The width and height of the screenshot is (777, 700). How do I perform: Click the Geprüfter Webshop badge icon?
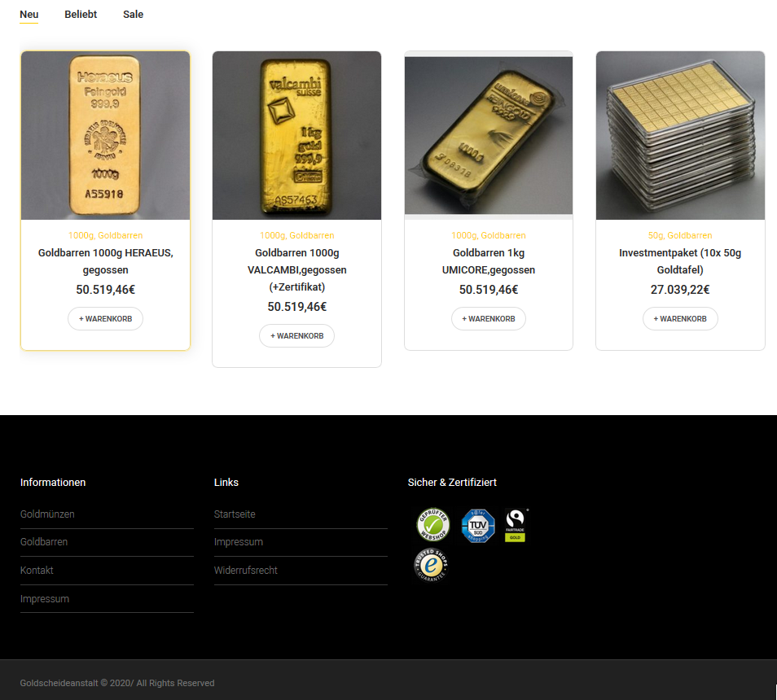coord(432,524)
